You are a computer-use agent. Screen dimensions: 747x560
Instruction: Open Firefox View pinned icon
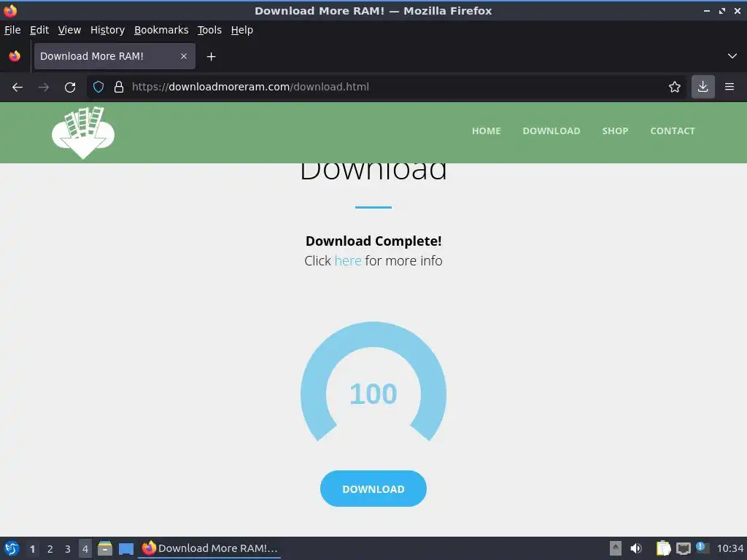point(15,56)
